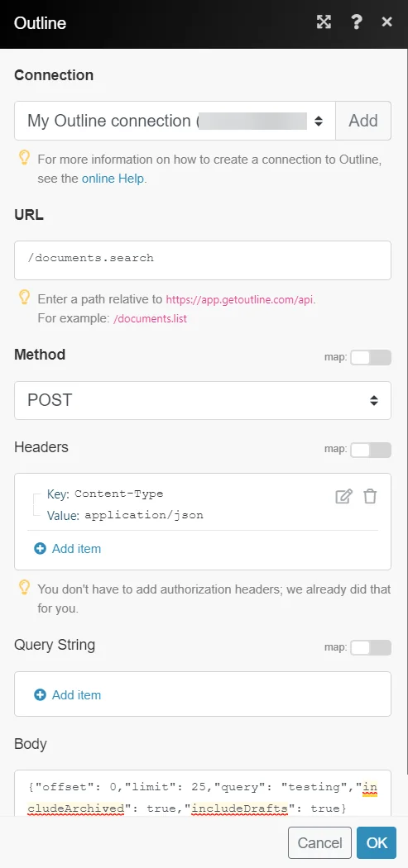Click the plus icon in Query String section
This screenshot has height=868, width=408.
pos(40,694)
